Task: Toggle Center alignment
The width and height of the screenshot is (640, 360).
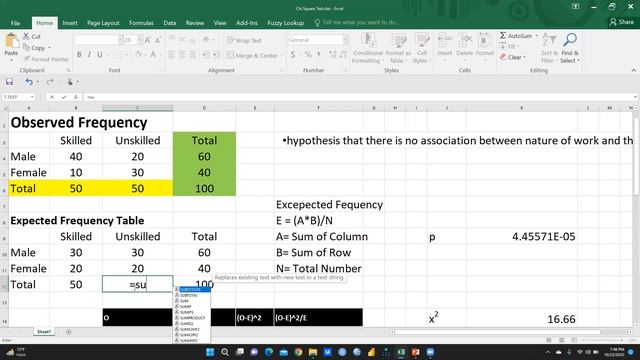Action: (182, 55)
